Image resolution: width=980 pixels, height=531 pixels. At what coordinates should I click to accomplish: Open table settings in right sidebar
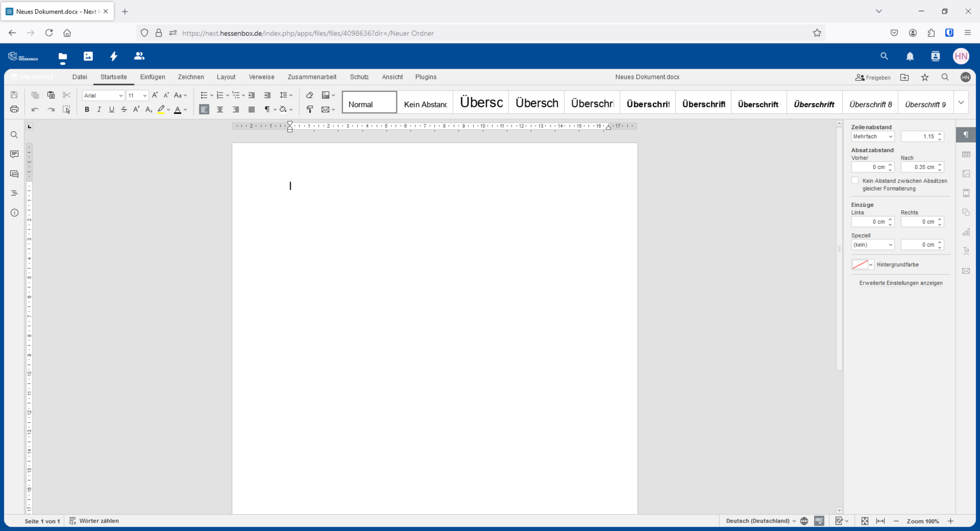[x=966, y=155]
